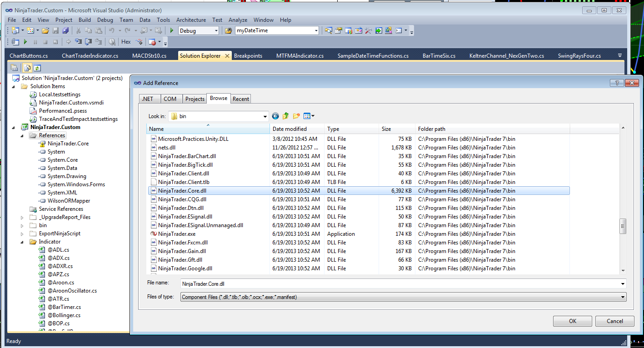Sort file list by Date modified

(x=297, y=129)
